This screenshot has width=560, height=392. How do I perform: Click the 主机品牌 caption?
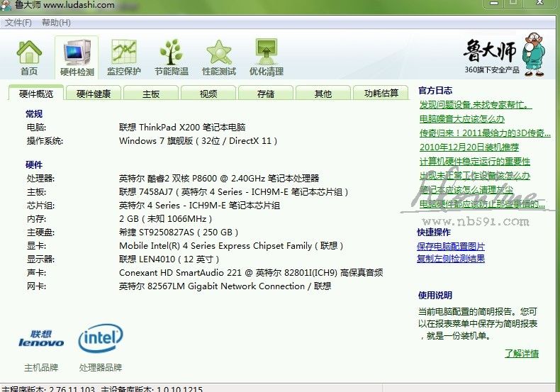click(x=41, y=367)
